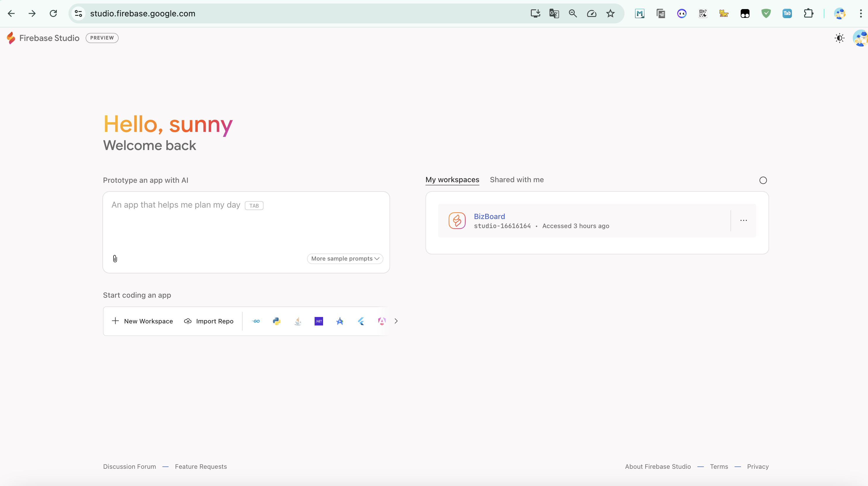Open the Chrome three-dot menu
The width and height of the screenshot is (868, 486).
[861, 13]
